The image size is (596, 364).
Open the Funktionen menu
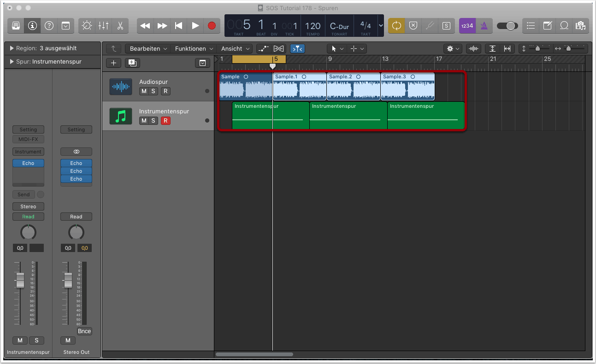[193, 49]
